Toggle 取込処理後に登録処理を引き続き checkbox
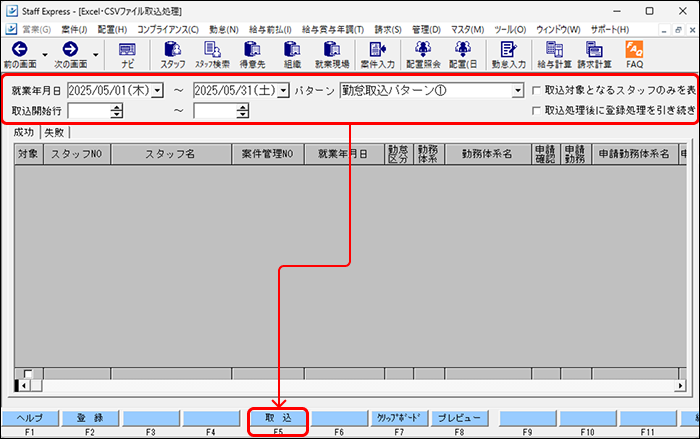 tap(536, 110)
